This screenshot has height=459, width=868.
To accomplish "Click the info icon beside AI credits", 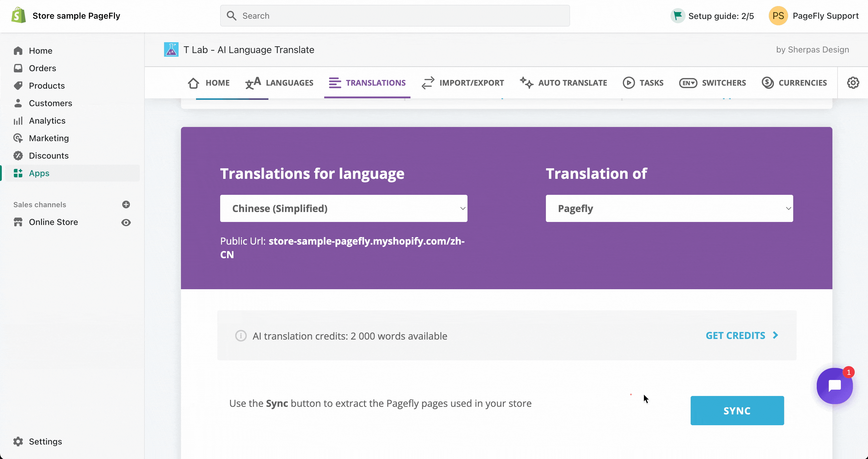I will click(x=241, y=336).
